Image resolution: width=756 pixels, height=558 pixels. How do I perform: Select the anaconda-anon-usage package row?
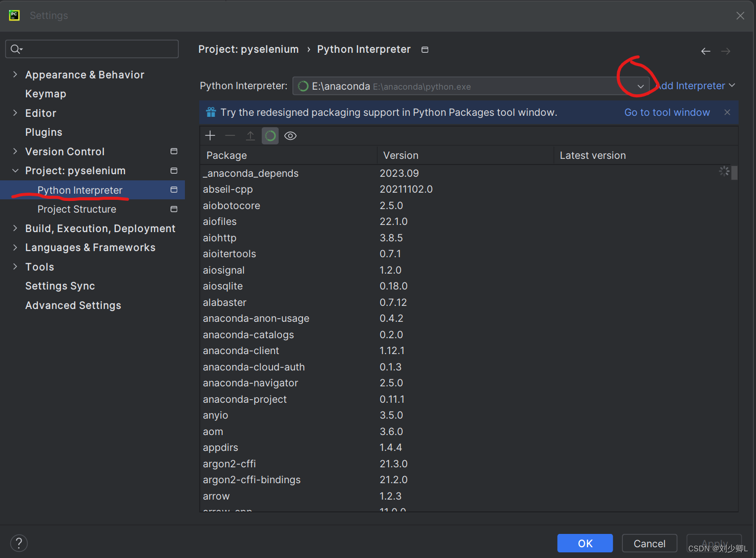(465, 318)
